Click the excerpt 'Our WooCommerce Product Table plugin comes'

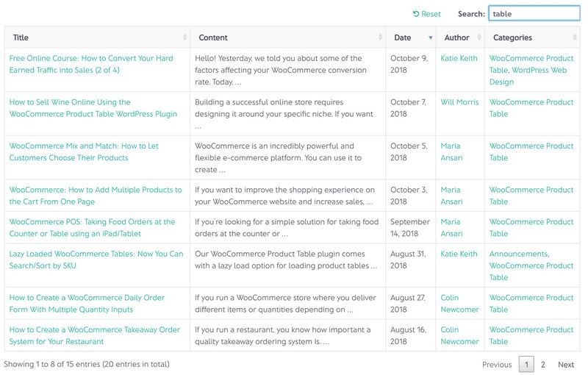click(x=286, y=260)
